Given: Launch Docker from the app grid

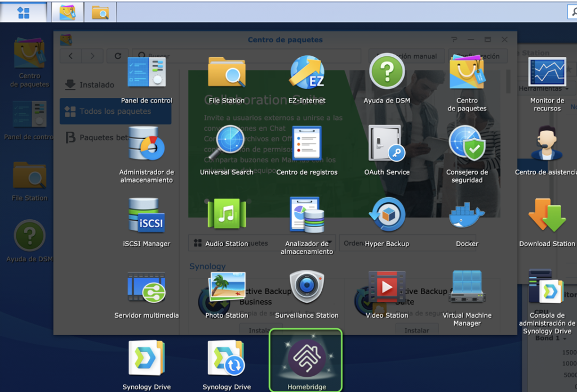Looking at the screenshot, I should [467, 215].
